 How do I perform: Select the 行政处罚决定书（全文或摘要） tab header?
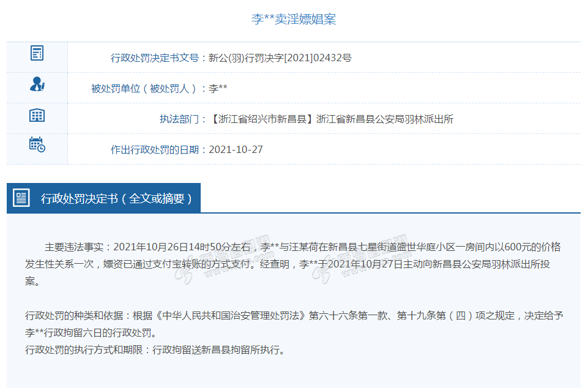(116, 198)
